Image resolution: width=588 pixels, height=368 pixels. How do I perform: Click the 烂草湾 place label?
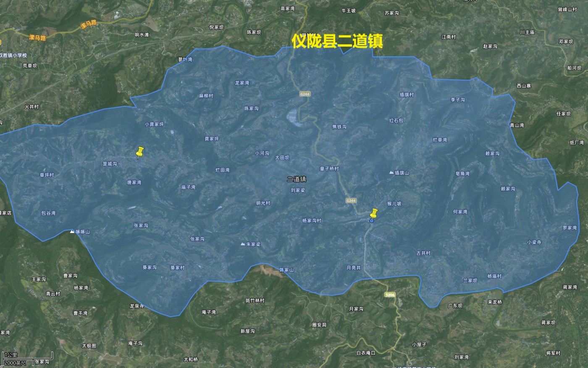[440, 140]
